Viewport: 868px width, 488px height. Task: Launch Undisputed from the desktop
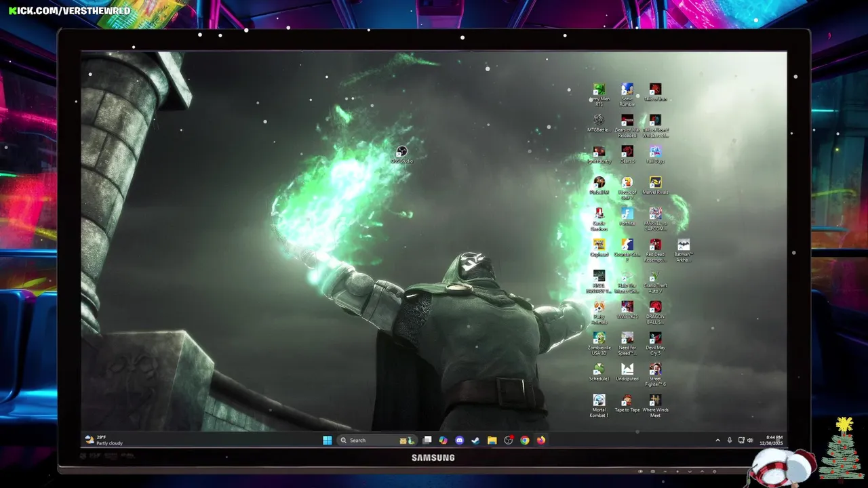(627, 372)
